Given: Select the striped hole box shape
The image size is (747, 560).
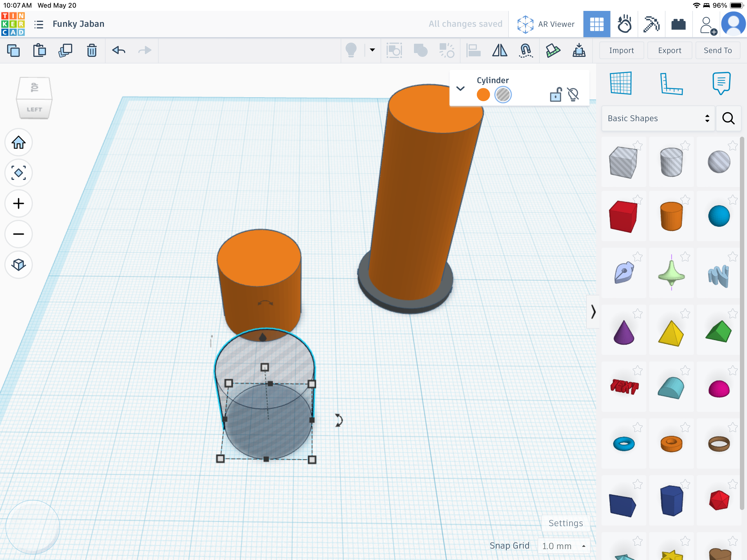Looking at the screenshot, I should pos(623,162).
